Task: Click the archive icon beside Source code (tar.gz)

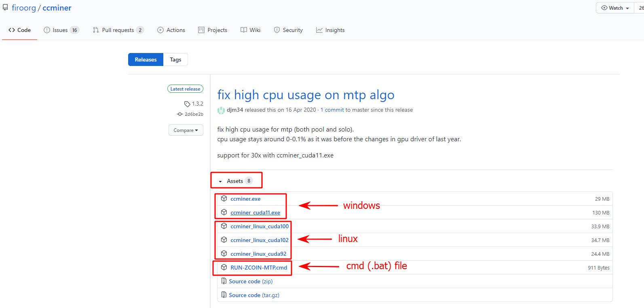Action: [224, 295]
